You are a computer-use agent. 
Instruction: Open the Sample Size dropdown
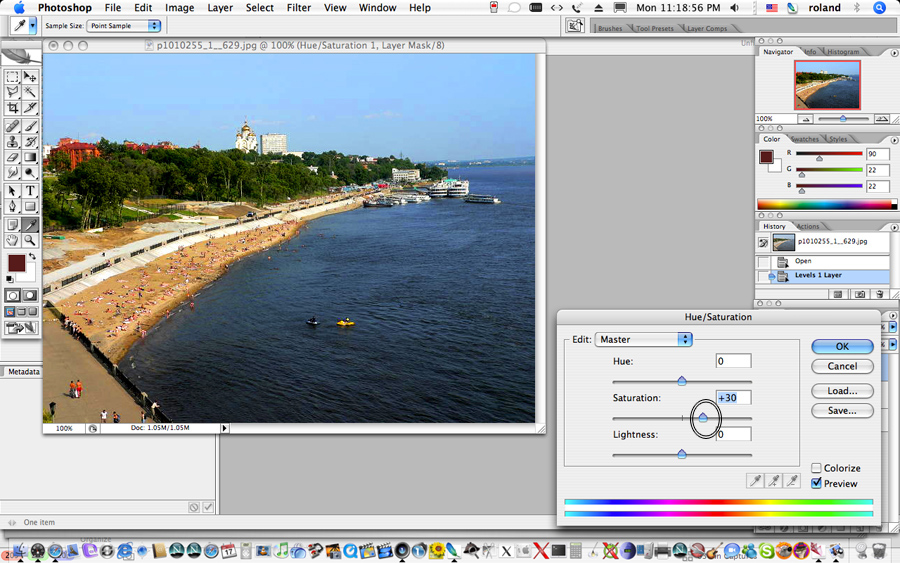pos(123,25)
